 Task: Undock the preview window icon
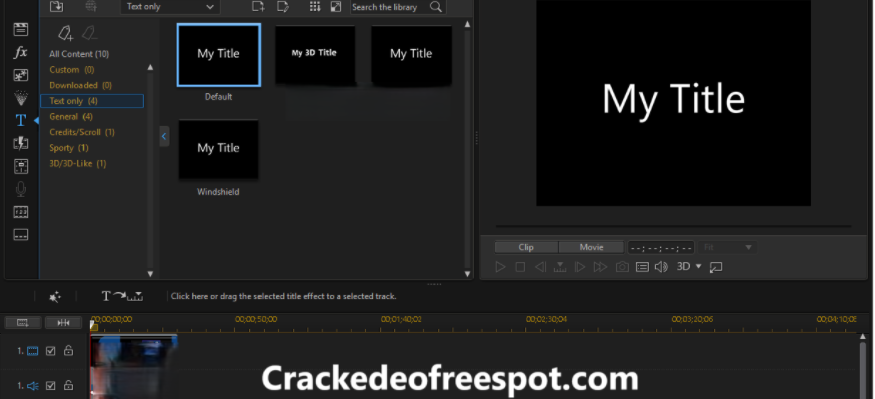[x=716, y=267]
